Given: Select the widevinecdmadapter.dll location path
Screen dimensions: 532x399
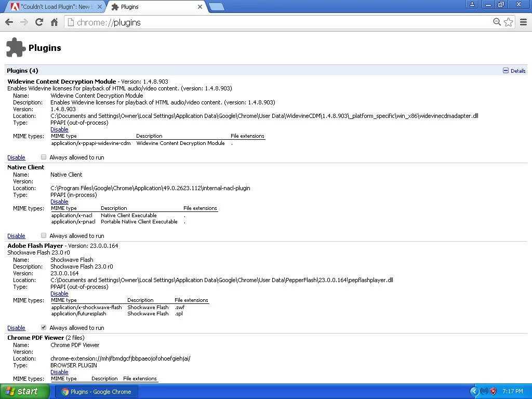Looking at the screenshot, I should point(264,116).
